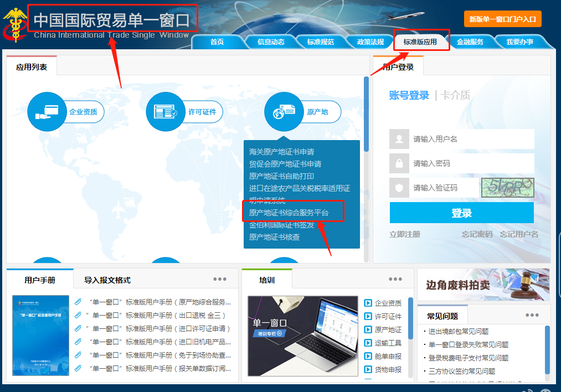Open paperclip icon for 出口退税 金三 manual
Viewport: 561px width, 392px height.
(78, 315)
